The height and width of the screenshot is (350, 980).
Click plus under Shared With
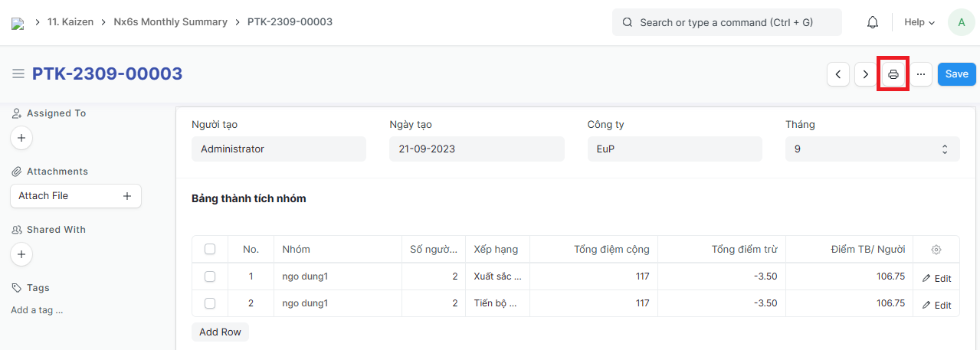[21, 254]
